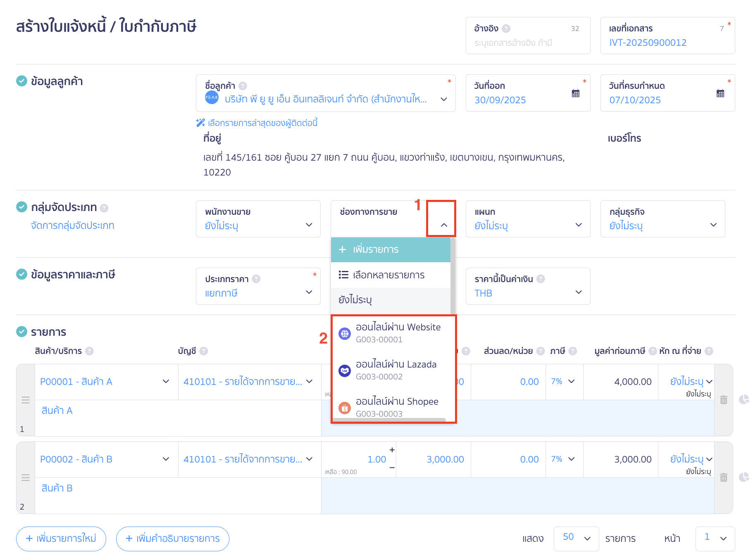Viewport: 753px width, 560px height.
Task: Toggle completion check beside รายการ section
Action: click(x=21, y=331)
